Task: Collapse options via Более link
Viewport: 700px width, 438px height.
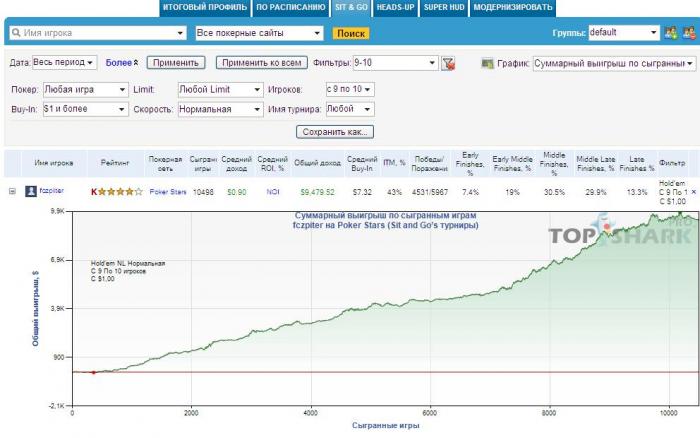Action: pyautogui.click(x=122, y=63)
